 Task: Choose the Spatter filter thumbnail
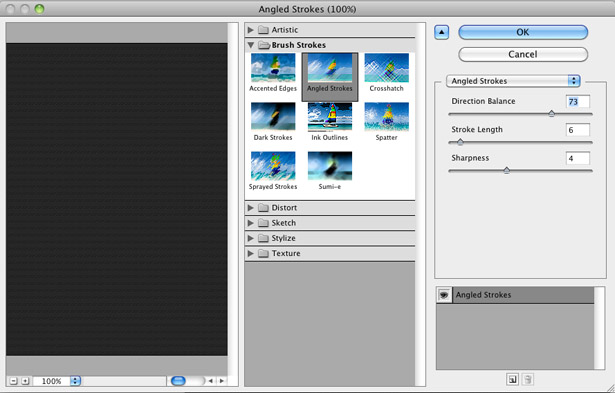386,116
